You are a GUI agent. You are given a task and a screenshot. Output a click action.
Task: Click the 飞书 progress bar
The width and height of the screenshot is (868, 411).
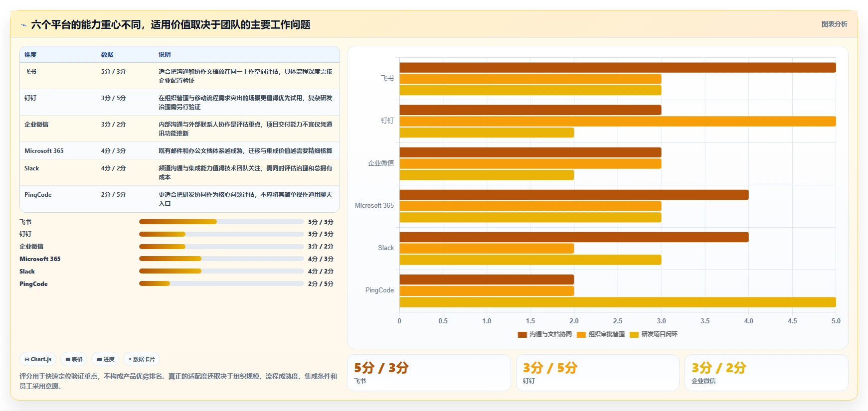(x=221, y=222)
